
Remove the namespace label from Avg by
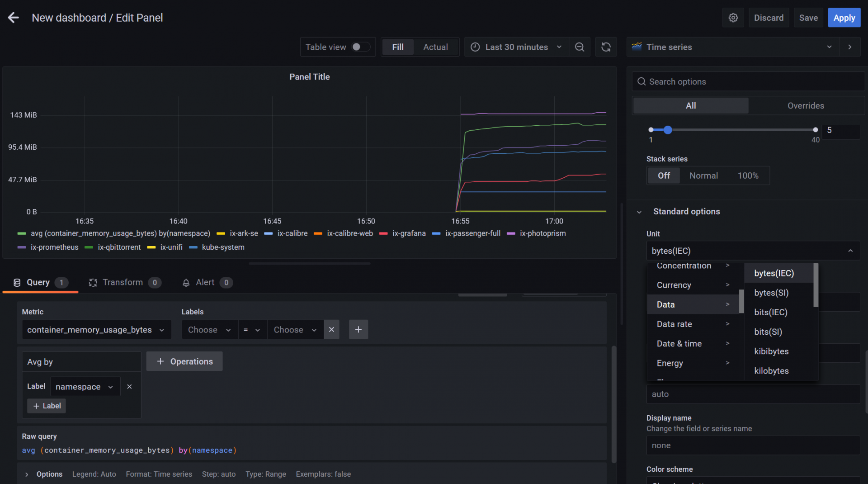pos(129,386)
